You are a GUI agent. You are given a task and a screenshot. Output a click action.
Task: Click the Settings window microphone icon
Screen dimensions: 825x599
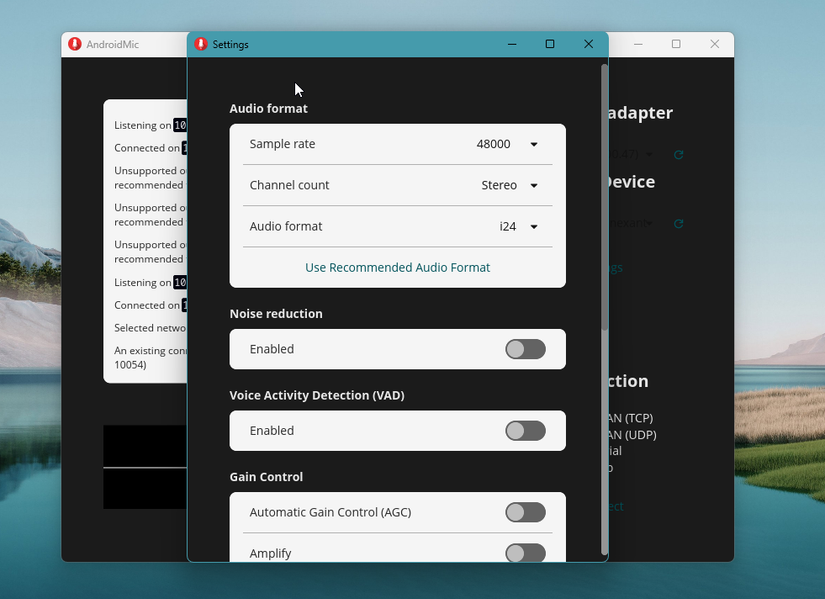pyautogui.click(x=201, y=44)
